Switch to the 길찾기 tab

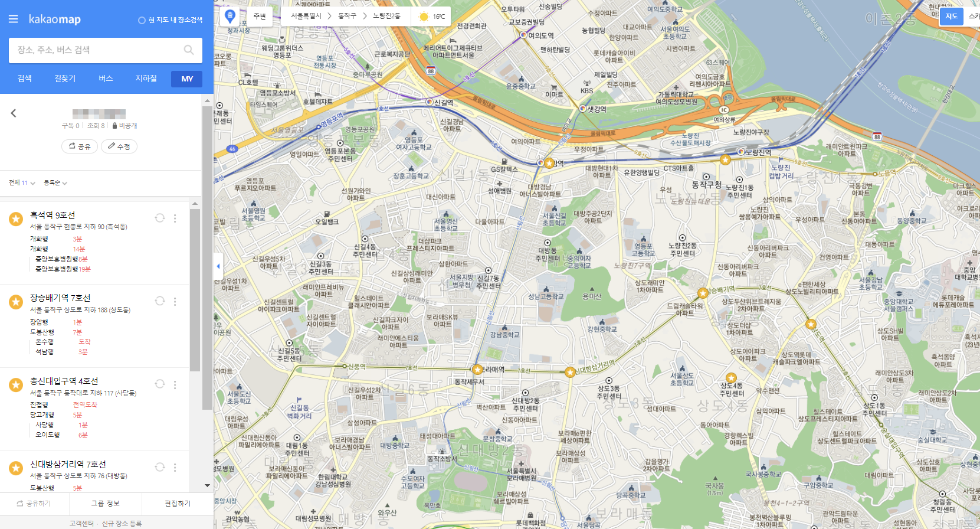pos(65,79)
